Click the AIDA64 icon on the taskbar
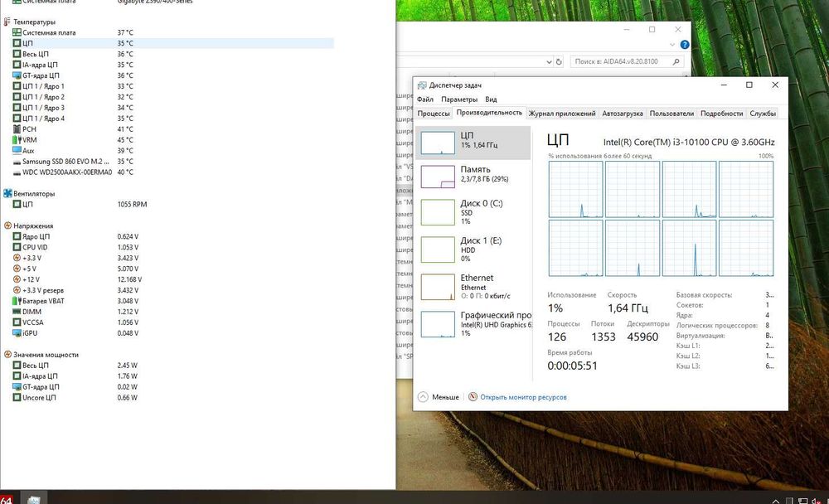This screenshot has height=504, width=829. (7, 499)
